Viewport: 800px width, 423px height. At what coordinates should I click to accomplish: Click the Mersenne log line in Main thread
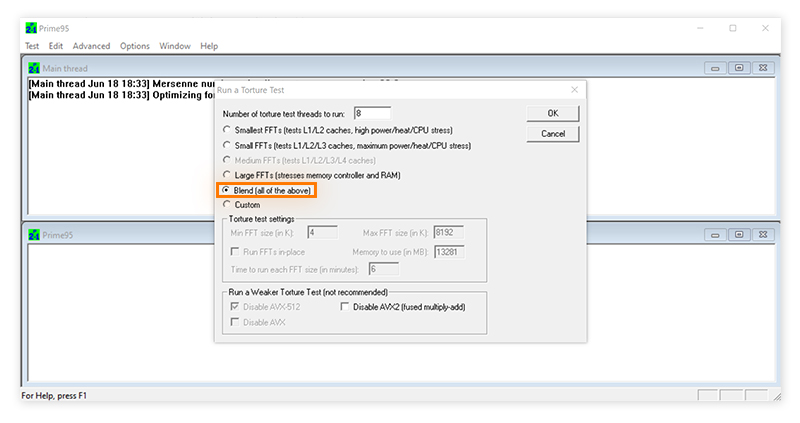[121, 84]
